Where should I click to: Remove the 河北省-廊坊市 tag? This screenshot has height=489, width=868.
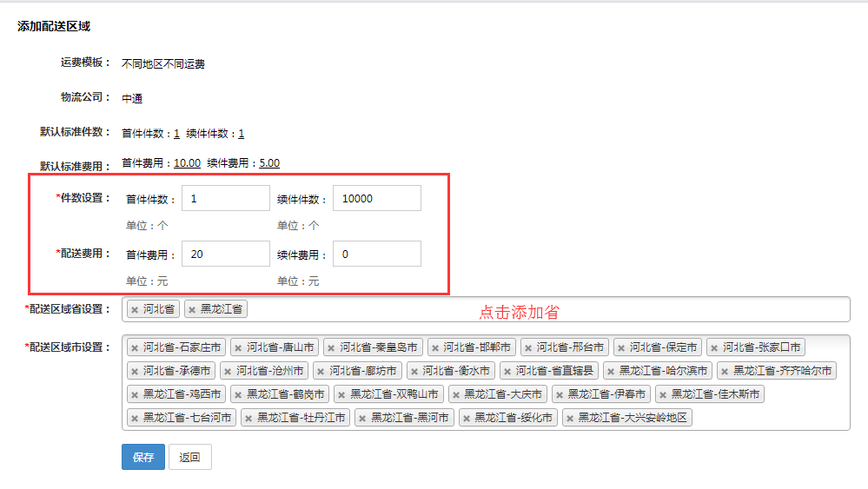click(321, 371)
